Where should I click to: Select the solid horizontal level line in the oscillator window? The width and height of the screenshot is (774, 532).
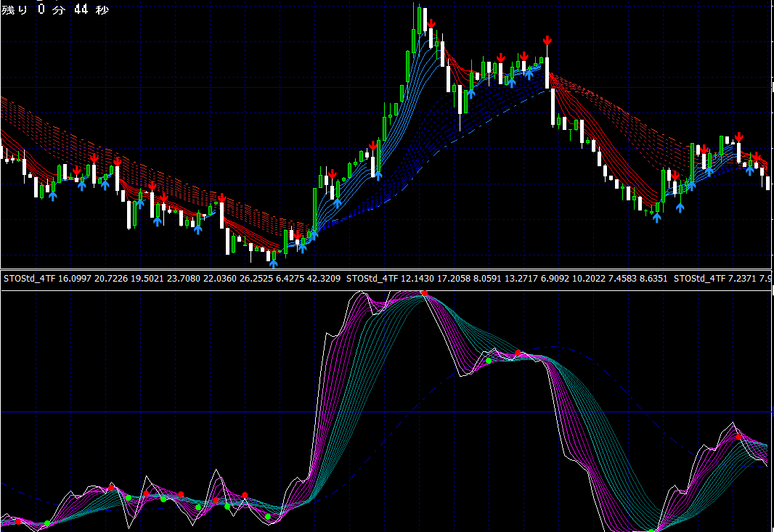click(386, 412)
